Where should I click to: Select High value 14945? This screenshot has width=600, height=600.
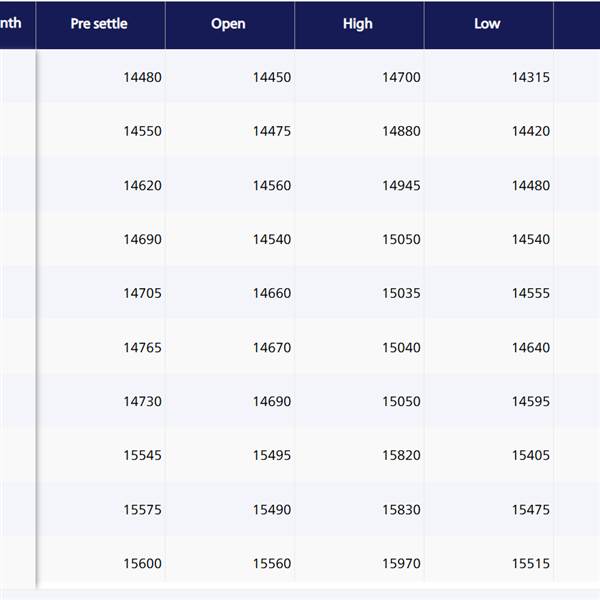tap(401, 186)
